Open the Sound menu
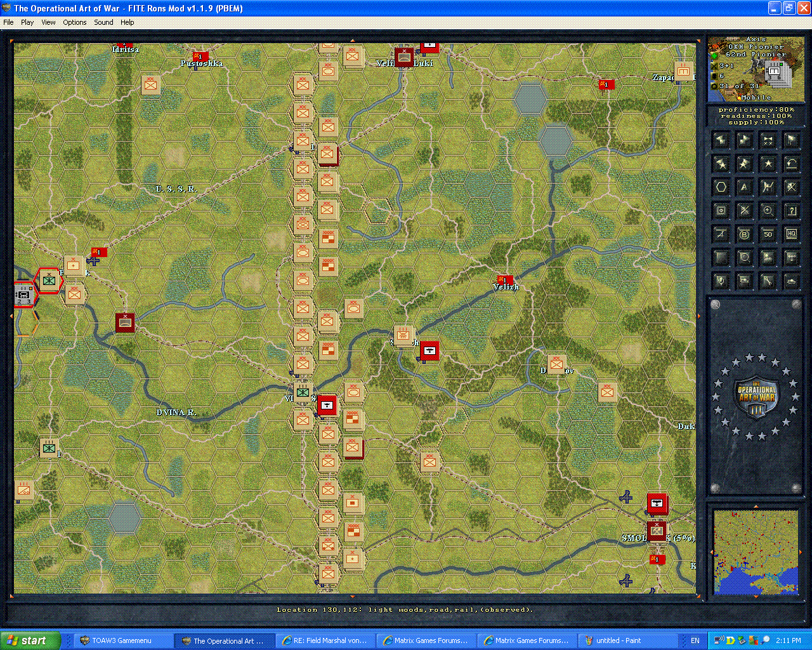The height and width of the screenshot is (650, 812). (x=103, y=22)
